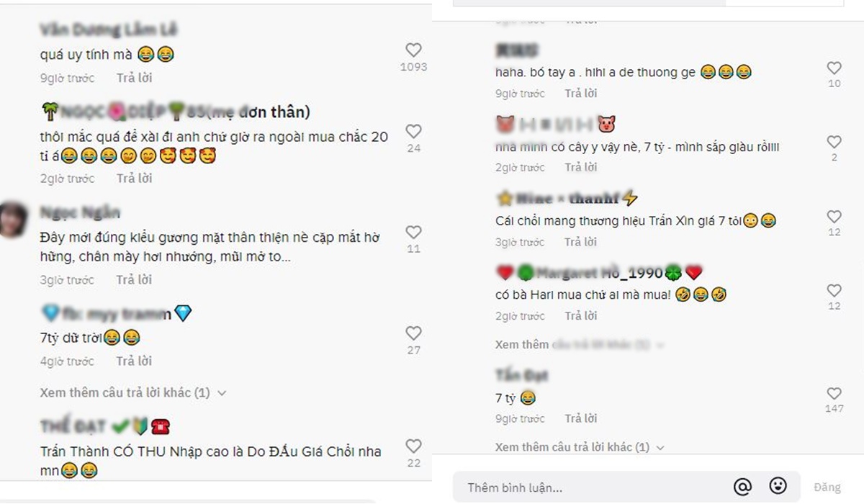
Task: Like the '7tỷ dữ trời' comment
Action: pos(413,333)
